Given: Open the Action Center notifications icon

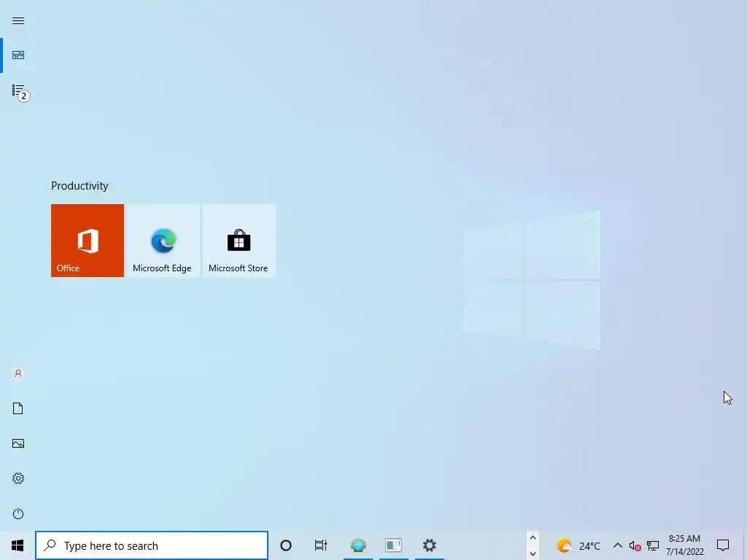Looking at the screenshot, I should click(x=723, y=545).
